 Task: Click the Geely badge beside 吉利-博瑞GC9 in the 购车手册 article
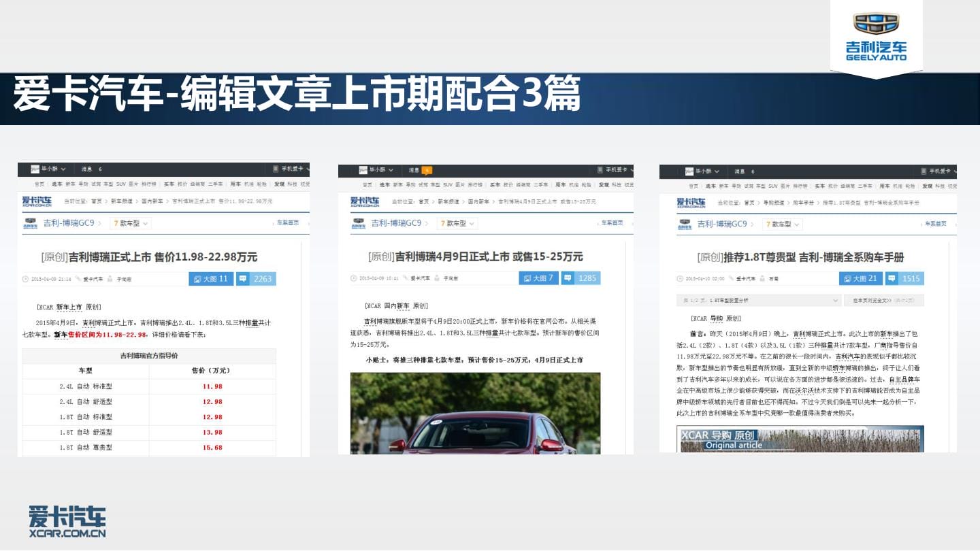(685, 224)
